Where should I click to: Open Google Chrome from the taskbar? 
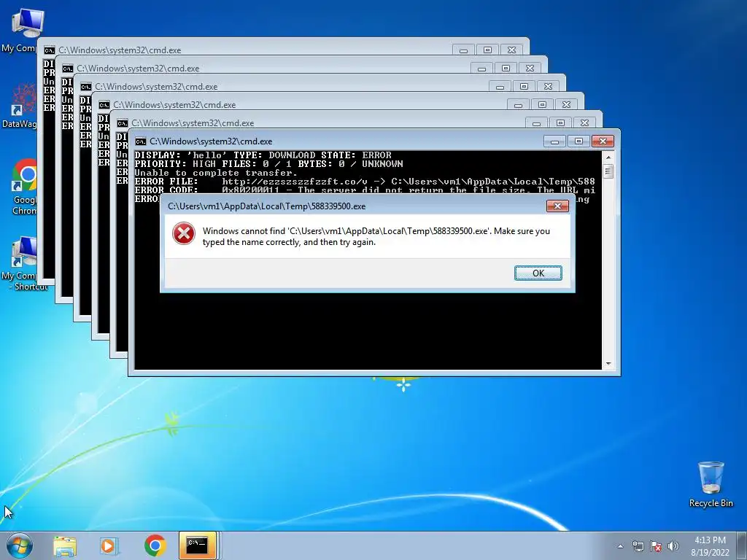click(x=155, y=545)
